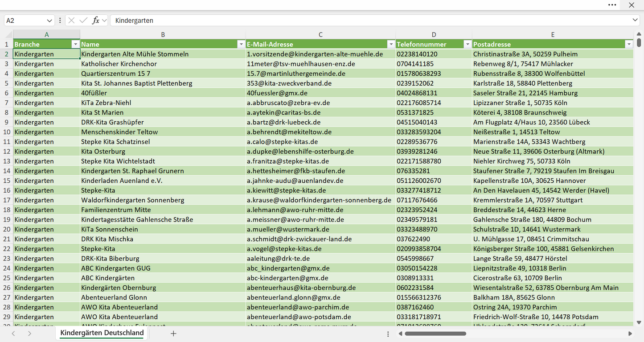Go to previous sheet with left arrow
The image size is (644, 342).
(x=13, y=333)
